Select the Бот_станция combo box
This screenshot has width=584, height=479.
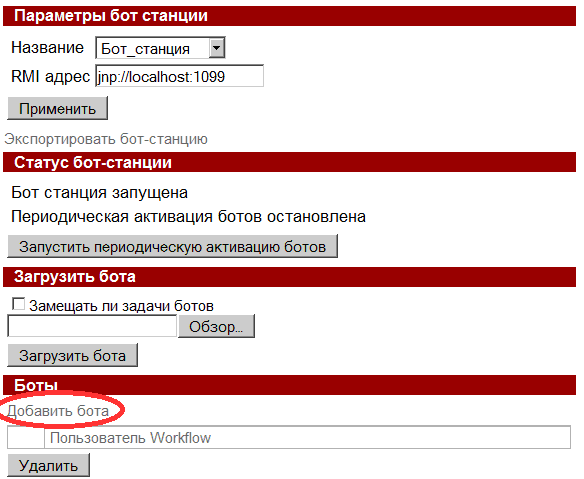tap(161, 48)
